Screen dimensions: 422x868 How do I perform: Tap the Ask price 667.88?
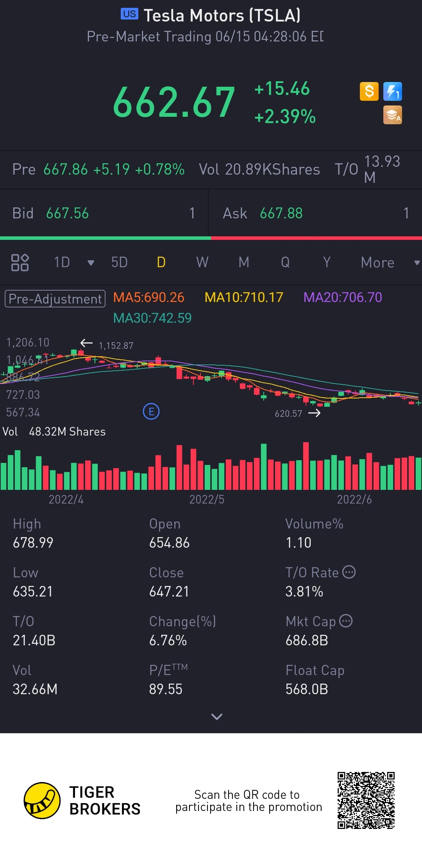tap(281, 213)
